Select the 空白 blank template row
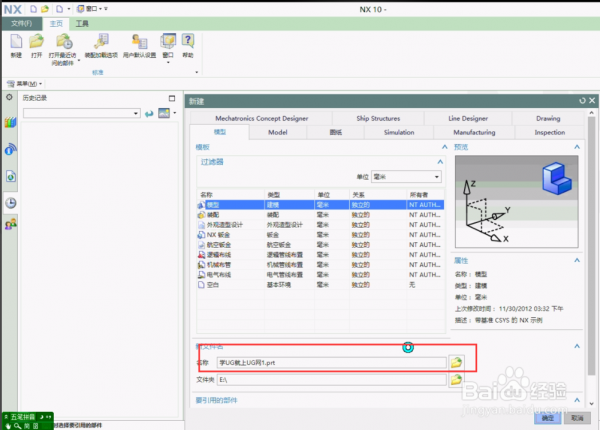The image size is (600, 430). tap(320, 285)
